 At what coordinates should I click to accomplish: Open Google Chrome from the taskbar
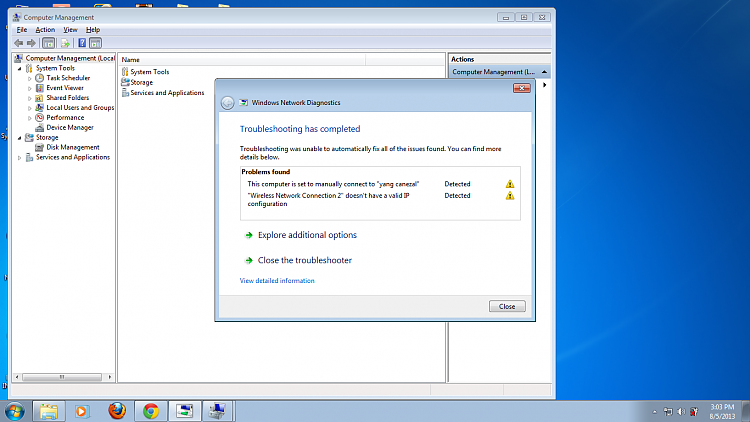[151, 411]
